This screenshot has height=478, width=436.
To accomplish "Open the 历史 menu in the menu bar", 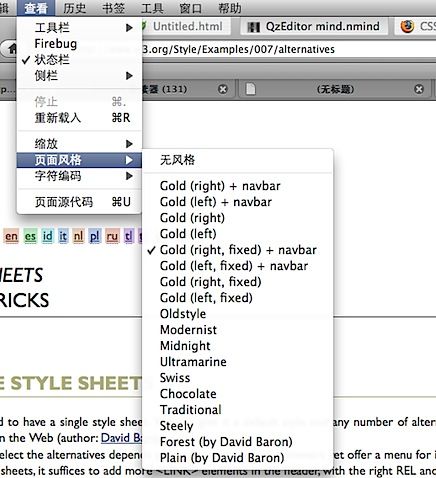I will (x=74, y=8).
